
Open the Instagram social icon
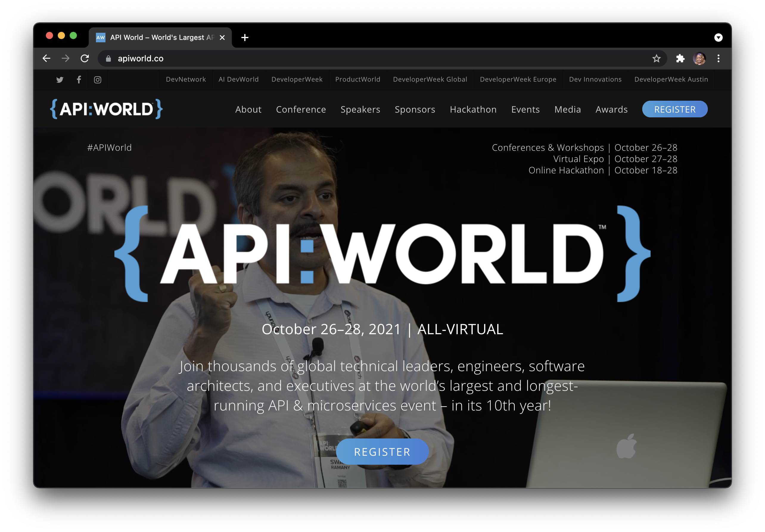tap(98, 80)
